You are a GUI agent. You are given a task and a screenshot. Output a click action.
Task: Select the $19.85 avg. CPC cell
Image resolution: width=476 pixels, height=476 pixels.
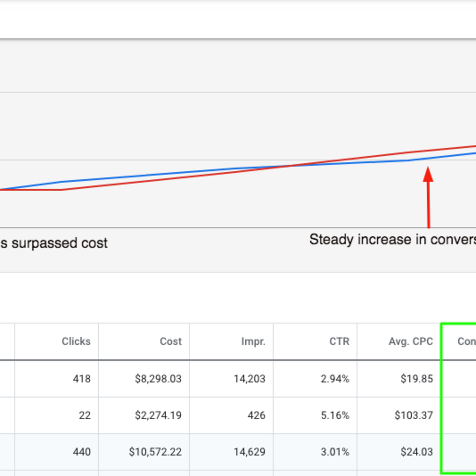point(399,379)
